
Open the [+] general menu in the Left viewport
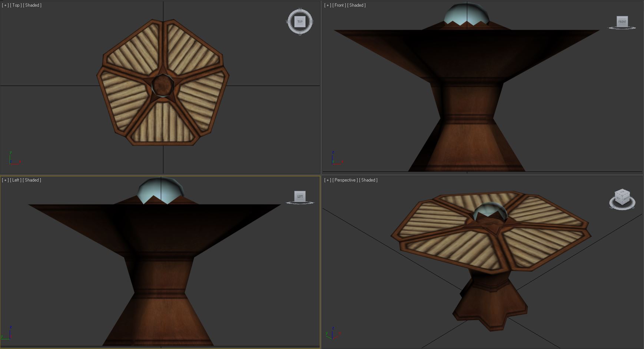click(5, 180)
